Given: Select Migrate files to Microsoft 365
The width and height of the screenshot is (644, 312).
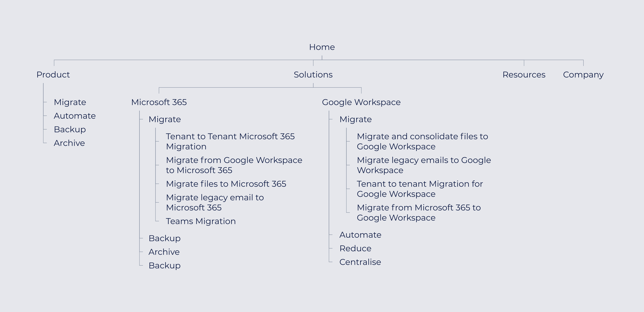Looking at the screenshot, I should tap(226, 184).
